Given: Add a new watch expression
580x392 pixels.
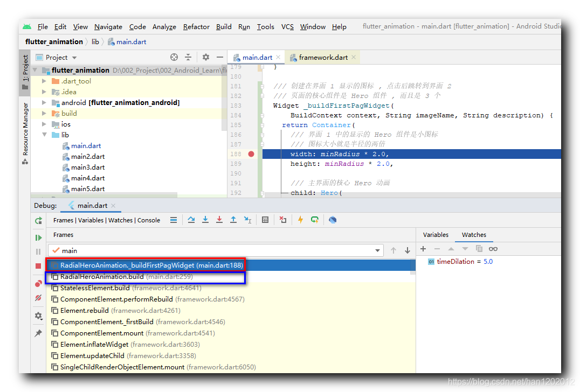Looking at the screenshot, I should coord(424,249).
